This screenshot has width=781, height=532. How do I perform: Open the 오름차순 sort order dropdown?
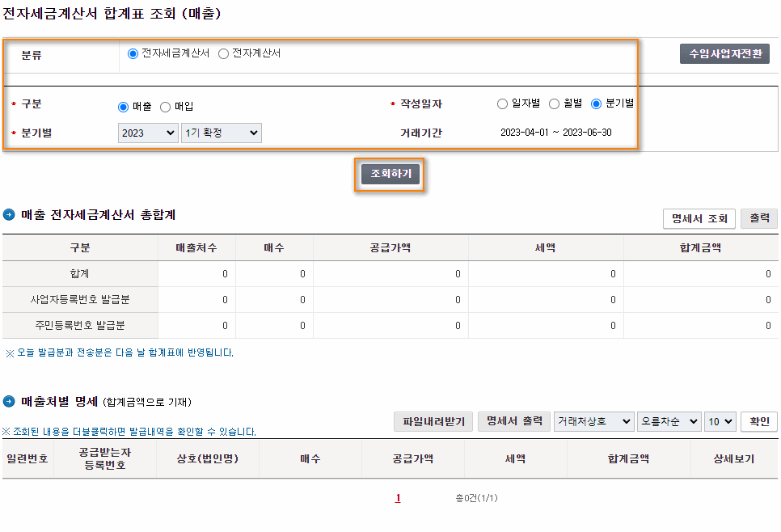coord(669,421)
